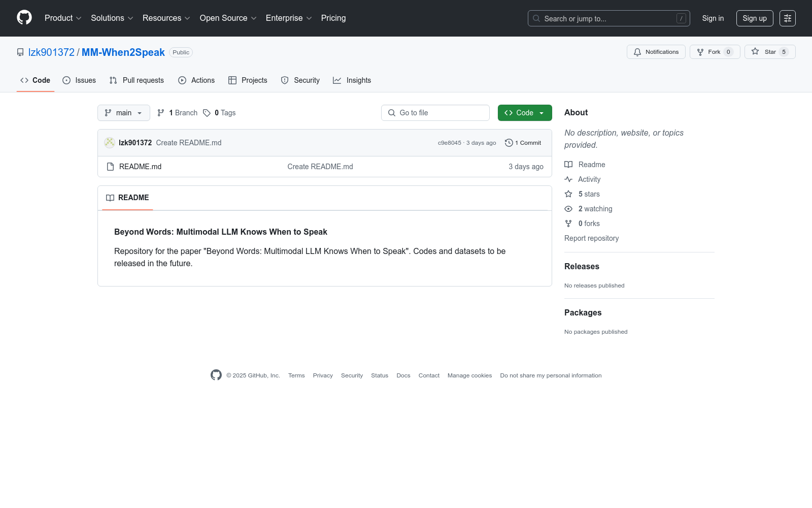Expand the Solutions menu

pos(112,18)
